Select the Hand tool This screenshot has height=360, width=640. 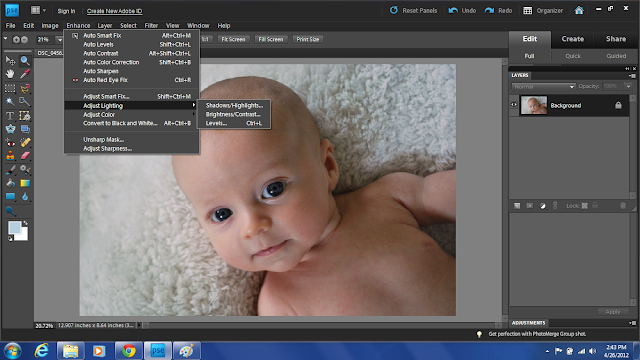[10, 74]
